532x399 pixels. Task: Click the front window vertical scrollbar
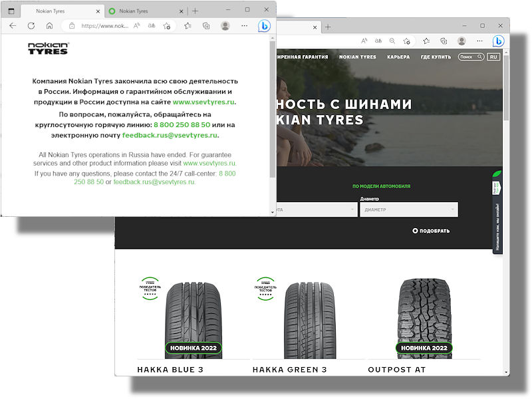pyautogui.click(x=273, y=109)
